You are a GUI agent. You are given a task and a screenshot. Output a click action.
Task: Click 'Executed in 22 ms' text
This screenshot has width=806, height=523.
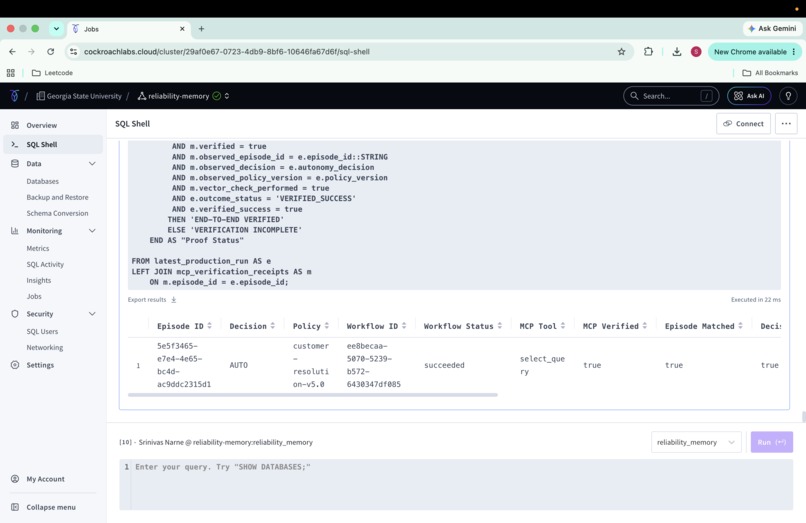point(756,299)
